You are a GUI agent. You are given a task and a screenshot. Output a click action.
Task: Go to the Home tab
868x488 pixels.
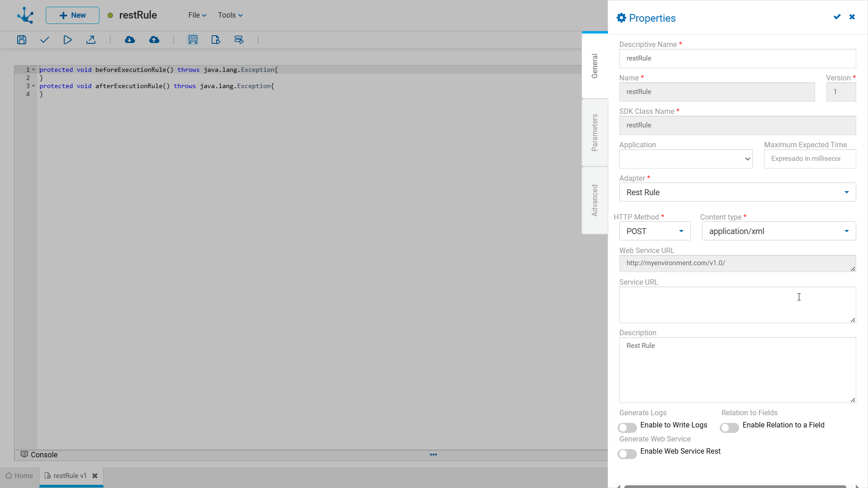[x=19, y=476]
